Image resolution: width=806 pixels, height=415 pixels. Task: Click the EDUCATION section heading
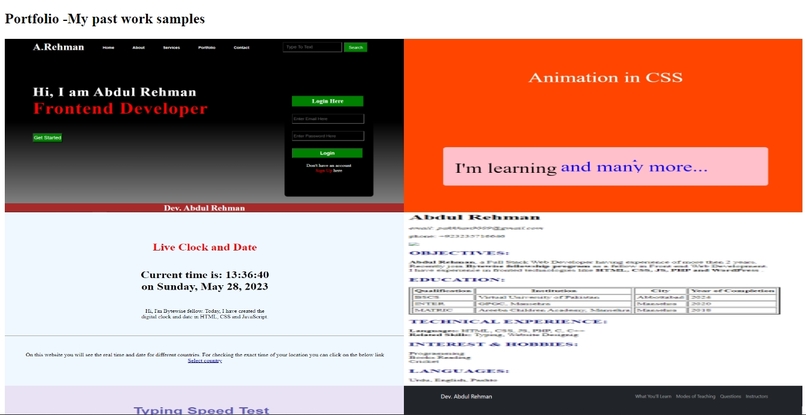[457, 280]
